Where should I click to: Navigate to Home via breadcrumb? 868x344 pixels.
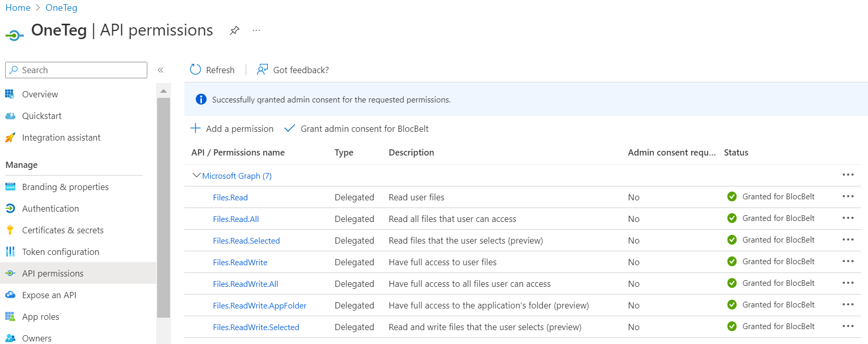pyautogui.click(x=18, y=8)
